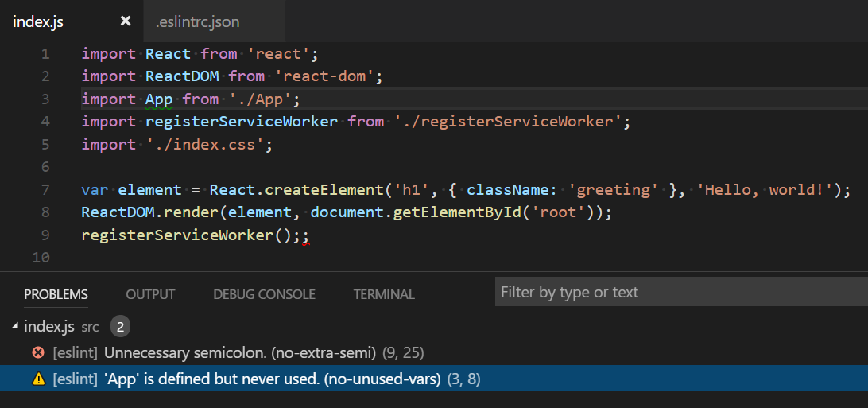Switch to the TERMINAL panel tab
The image size is (868, 408).
[384, 294]
